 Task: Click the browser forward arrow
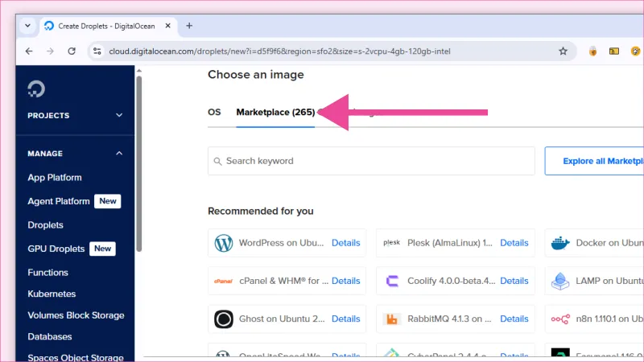click(50, 51)
